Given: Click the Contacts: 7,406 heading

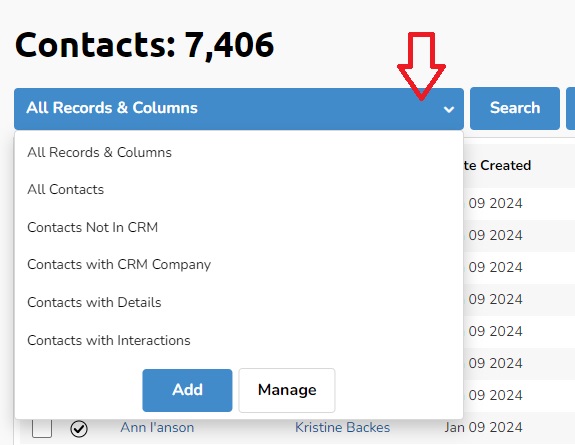Looking at the screenshot, I should (144, 45).
